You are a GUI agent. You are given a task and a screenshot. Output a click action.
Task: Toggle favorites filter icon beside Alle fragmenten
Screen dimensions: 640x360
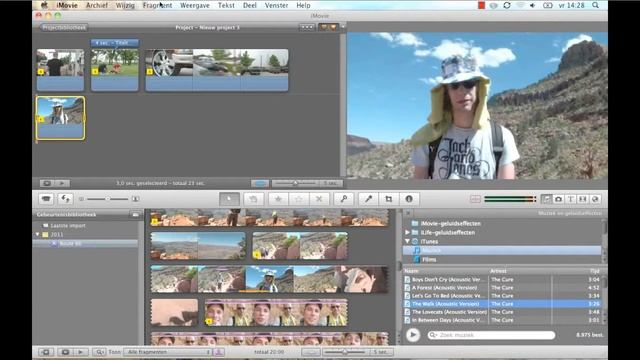point(218,352)
